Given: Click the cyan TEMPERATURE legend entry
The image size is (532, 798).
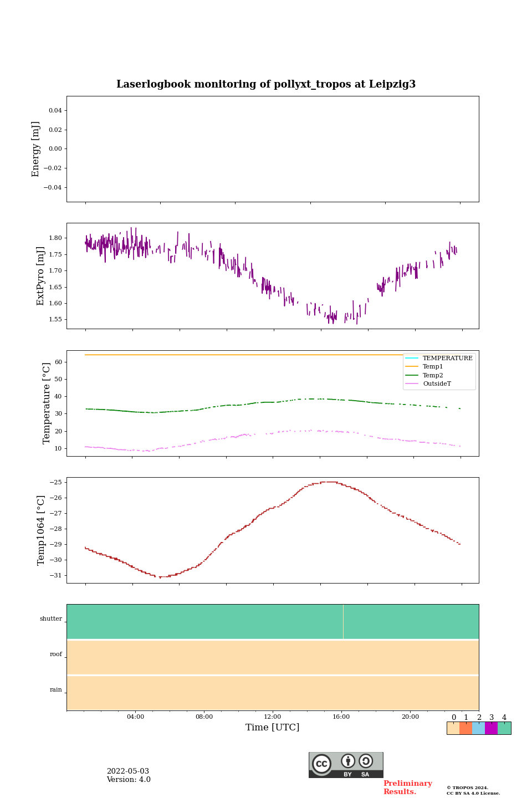Looking at the screenshot, I should (x=447, y=359).
